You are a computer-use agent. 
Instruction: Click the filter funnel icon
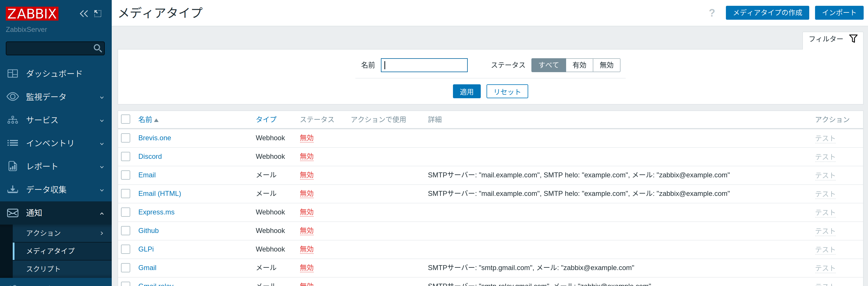tap(853, 39)
